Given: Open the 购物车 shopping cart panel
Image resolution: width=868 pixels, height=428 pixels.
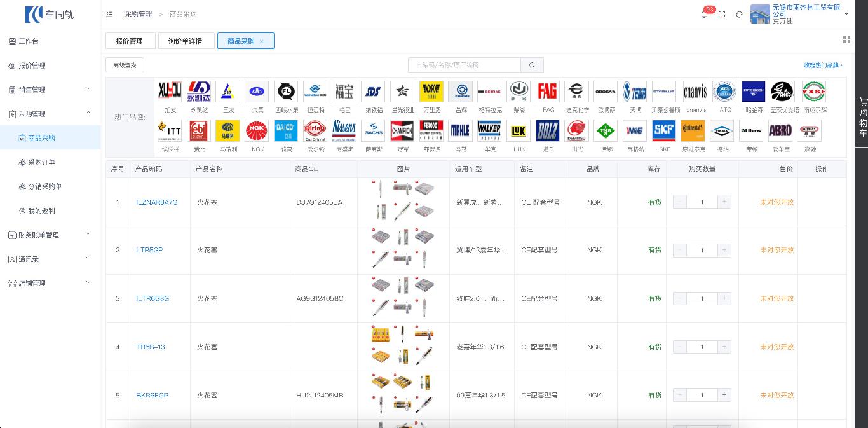Looking at the screenshot, I should coord(862,117).
